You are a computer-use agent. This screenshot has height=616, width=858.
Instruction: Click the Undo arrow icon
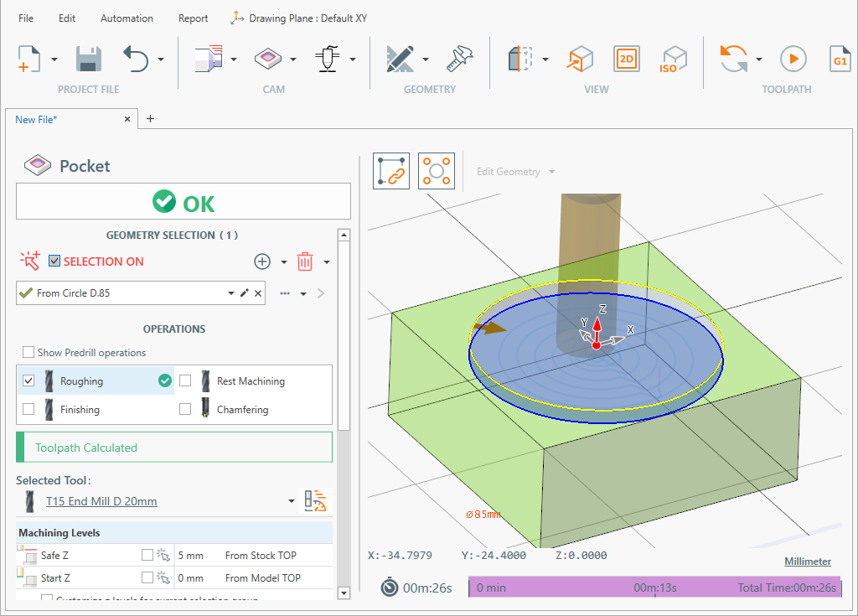pyautogui.click(x=136, y=60)
